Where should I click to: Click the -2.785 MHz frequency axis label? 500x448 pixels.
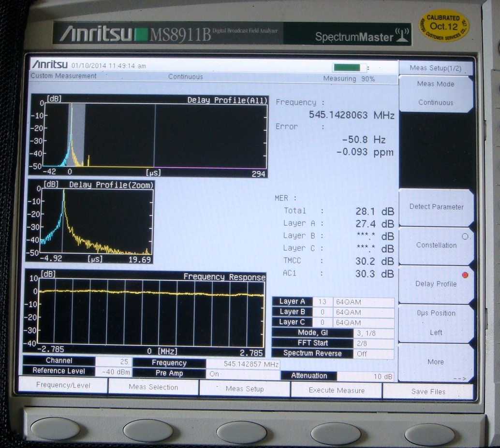51,349
